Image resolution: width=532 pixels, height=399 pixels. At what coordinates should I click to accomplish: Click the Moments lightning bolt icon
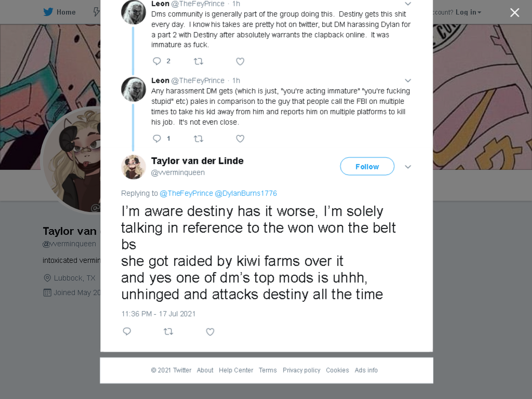97,12
